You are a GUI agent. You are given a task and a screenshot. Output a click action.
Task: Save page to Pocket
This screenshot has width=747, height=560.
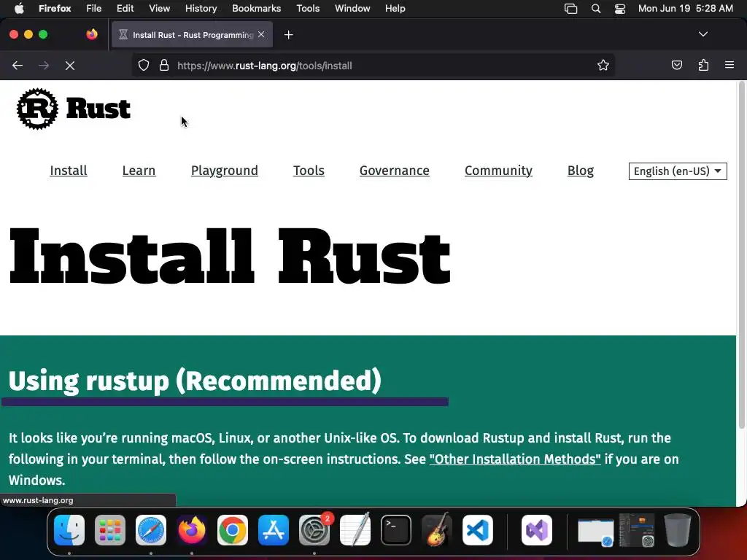676,65
